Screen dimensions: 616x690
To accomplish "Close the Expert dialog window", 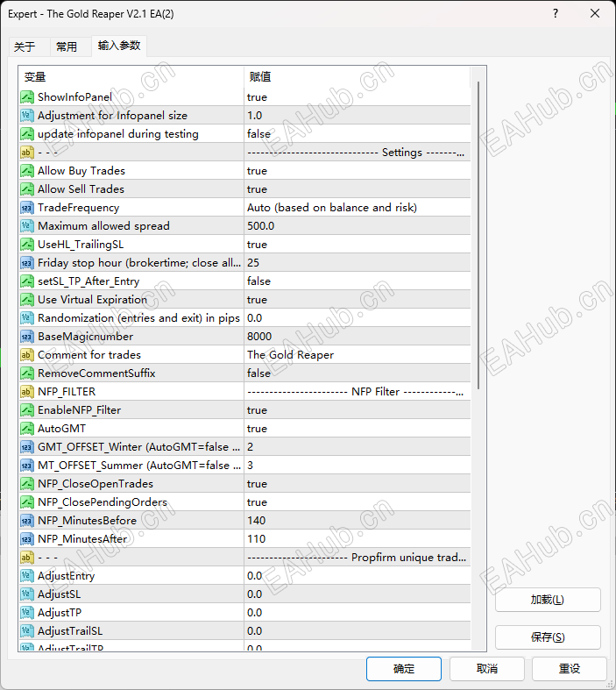I will coord(595,14).
